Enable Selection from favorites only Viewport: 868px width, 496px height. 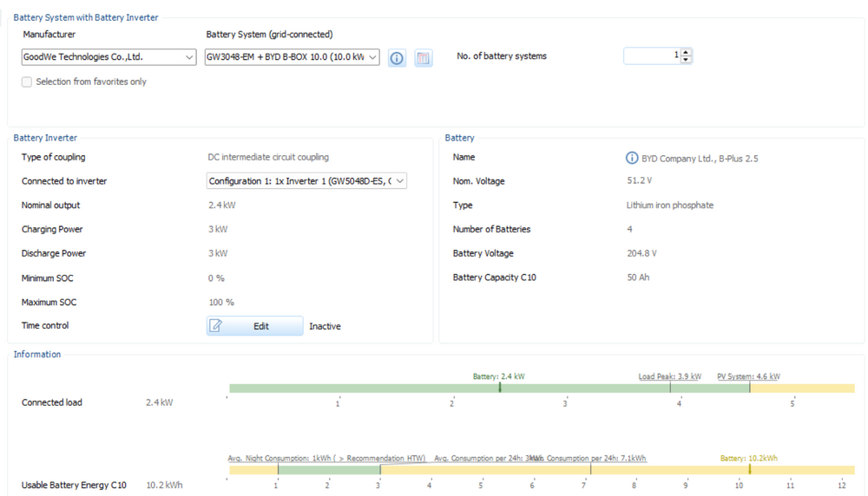pos(27,82)
